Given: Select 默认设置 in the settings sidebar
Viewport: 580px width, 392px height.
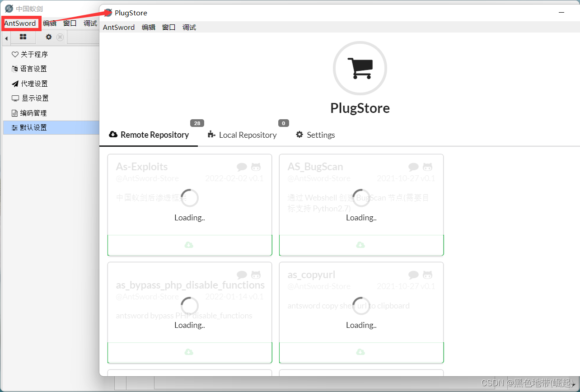Looking at the screenshot, I should click(x=51, y=127).
